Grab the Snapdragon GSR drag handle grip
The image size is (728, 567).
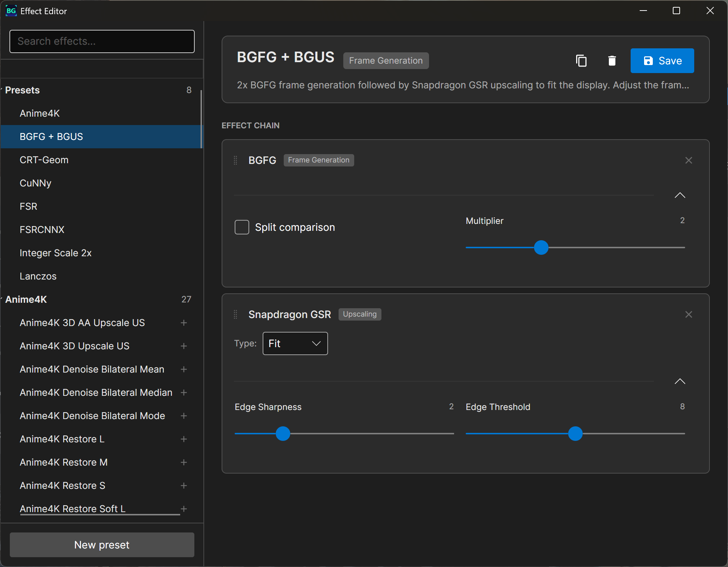click(235, 314)
